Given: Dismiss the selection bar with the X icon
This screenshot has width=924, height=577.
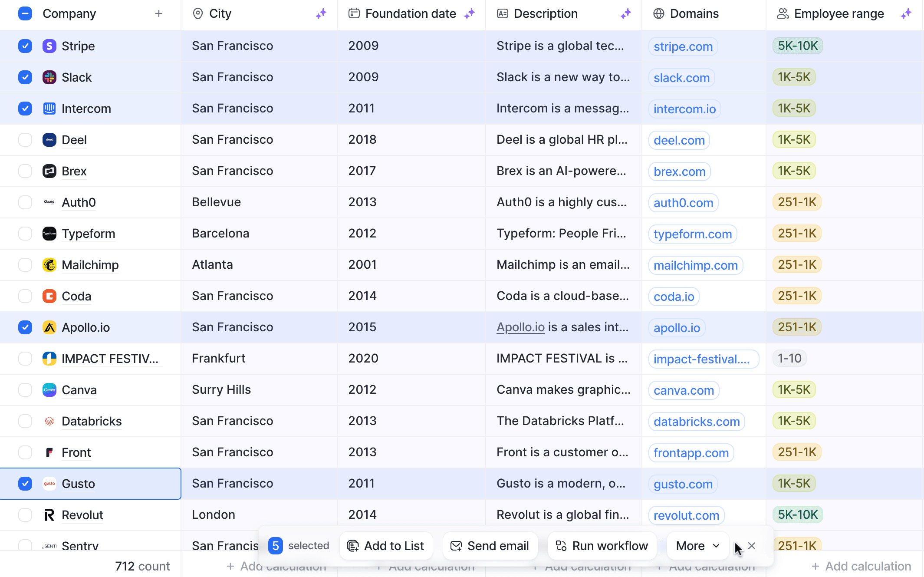Looking at the screenshot, I should tap(752, 546).
